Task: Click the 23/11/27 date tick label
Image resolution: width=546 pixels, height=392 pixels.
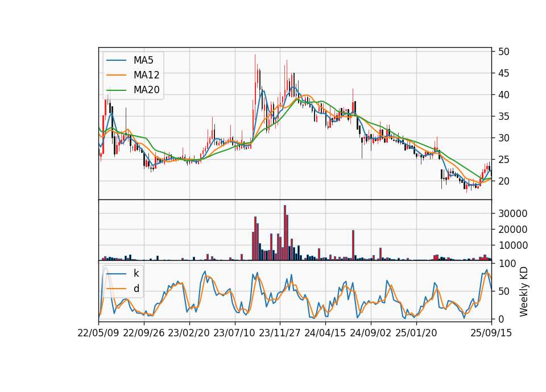Action: coord(280,333)
